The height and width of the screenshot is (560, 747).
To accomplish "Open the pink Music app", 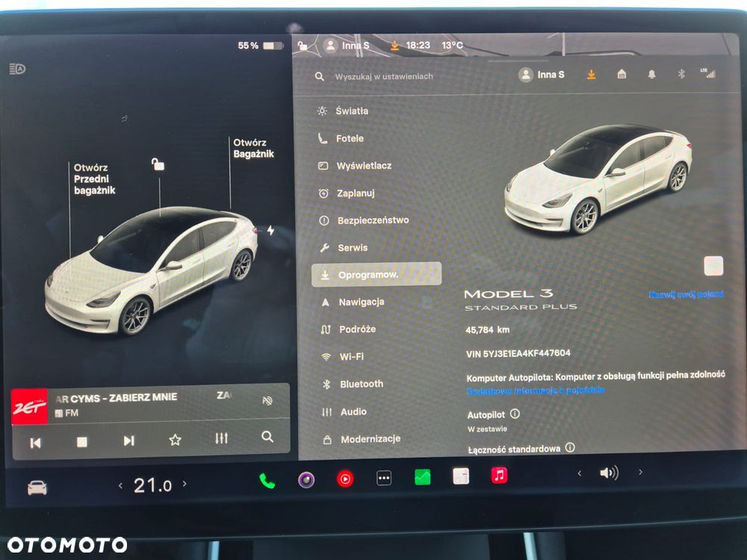I will (x=499, y=475).
